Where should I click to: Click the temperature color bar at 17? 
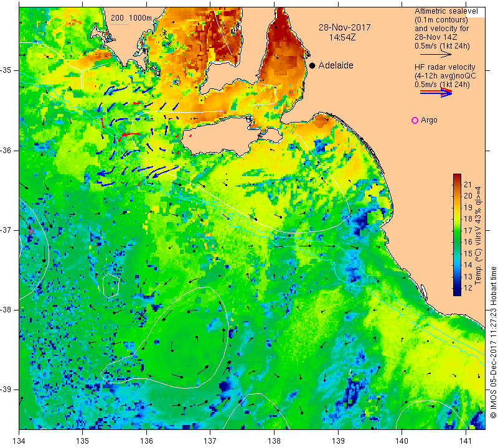pyautogui.click(x=457, y=230)
